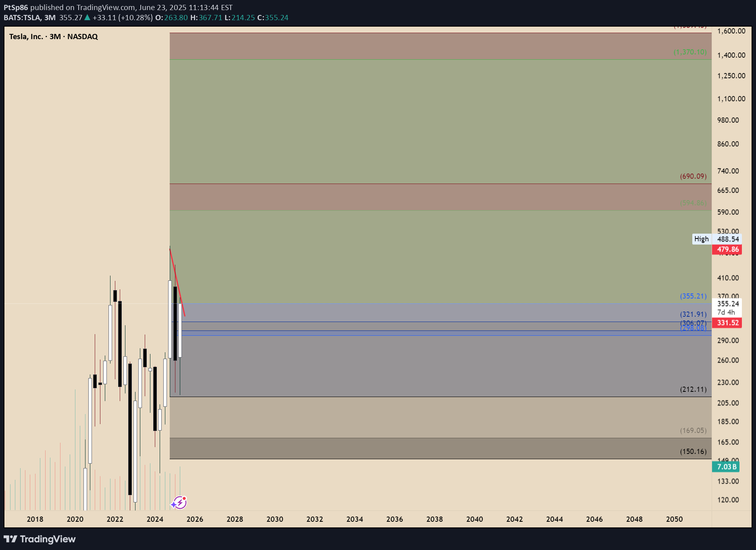The height and width of the screenshot is (550, 756).
Task: Click the 1,250.00 price axis tick
Action: click(x=731, y=76)
